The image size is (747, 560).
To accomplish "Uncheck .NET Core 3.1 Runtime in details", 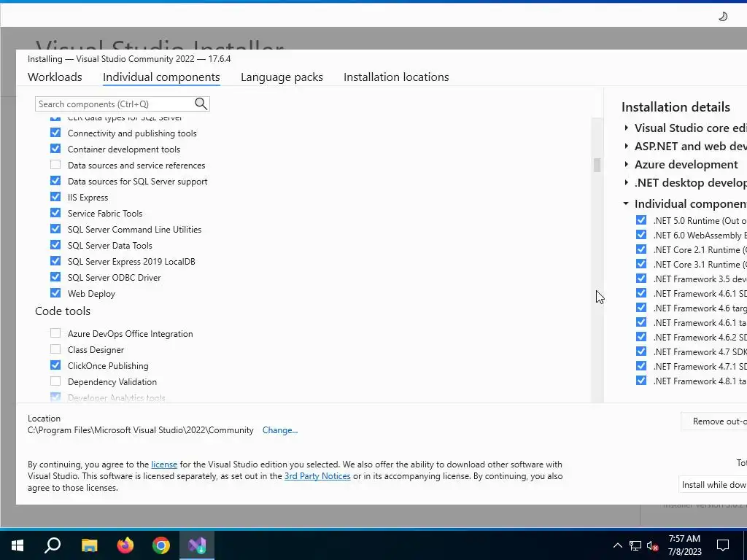I will point(641,264).
